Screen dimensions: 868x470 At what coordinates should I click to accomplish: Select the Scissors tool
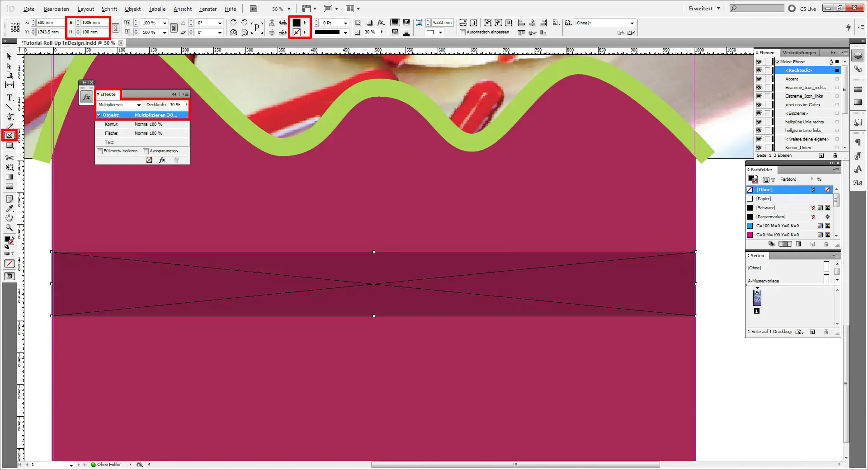click(x=9, y=158)
